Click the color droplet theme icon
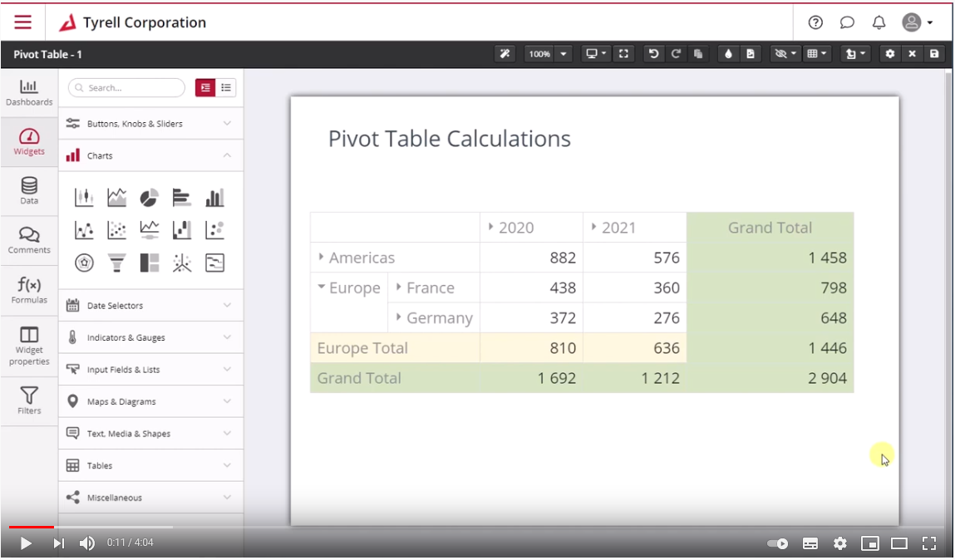The image size is (955, 560). click(728, 53)
